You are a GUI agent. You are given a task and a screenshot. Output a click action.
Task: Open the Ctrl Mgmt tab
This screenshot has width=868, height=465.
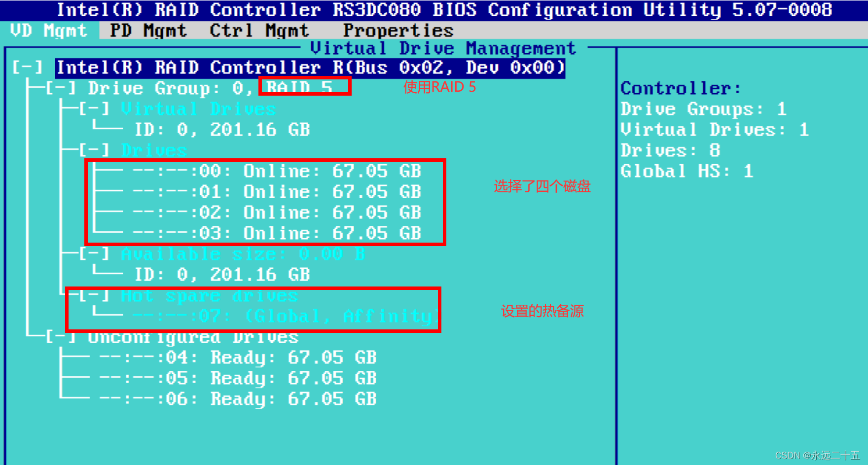259,31
